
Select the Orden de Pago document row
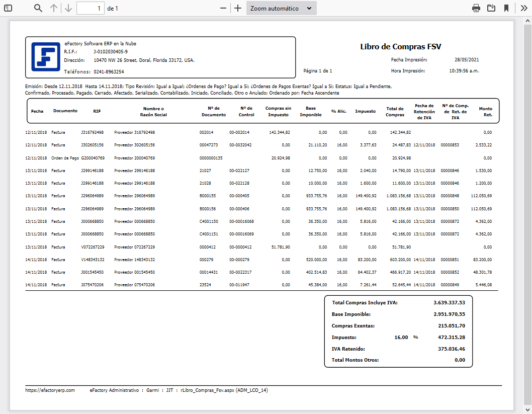pos(65,158)
